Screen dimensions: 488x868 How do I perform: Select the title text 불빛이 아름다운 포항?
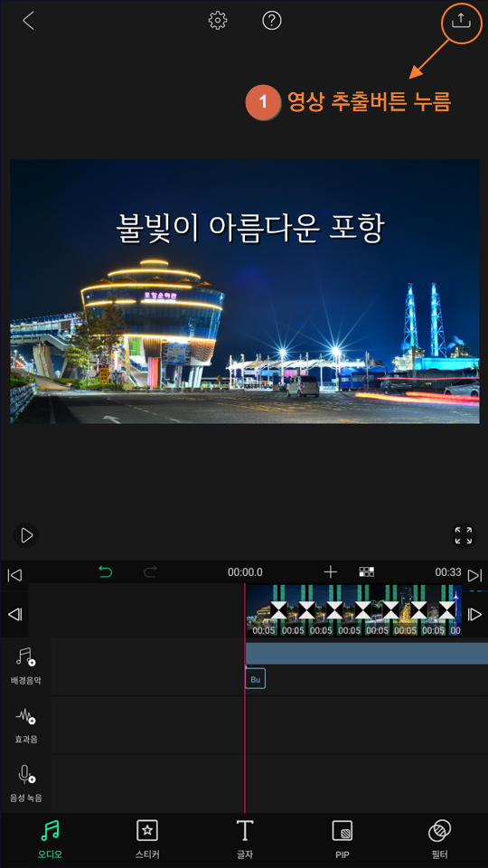[x=249, y=228]
